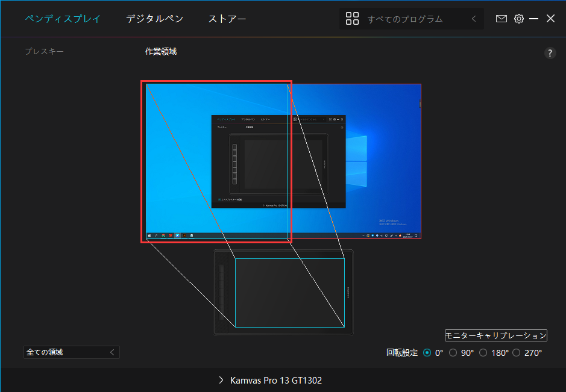Select the ペンディスプレイ tab
The image size is (566, 392).
coord(63,19)
